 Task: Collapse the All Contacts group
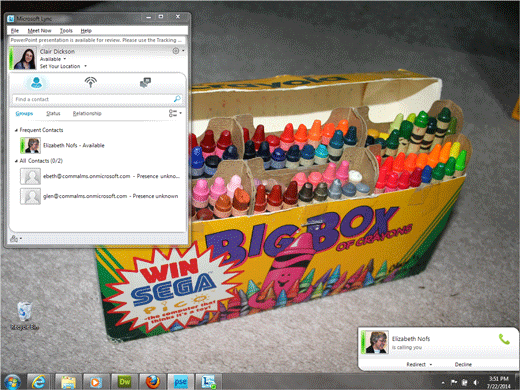[x=16, y=161]
